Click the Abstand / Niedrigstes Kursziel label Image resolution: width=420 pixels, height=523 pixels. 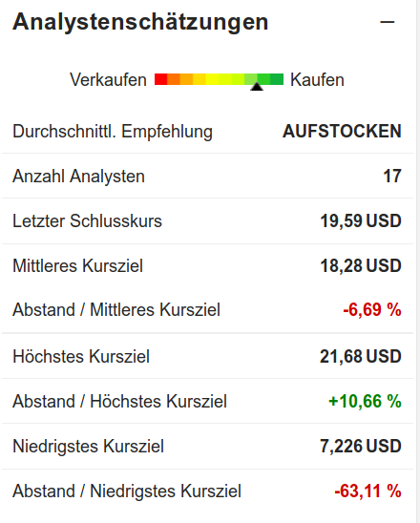tap(127, 492)
